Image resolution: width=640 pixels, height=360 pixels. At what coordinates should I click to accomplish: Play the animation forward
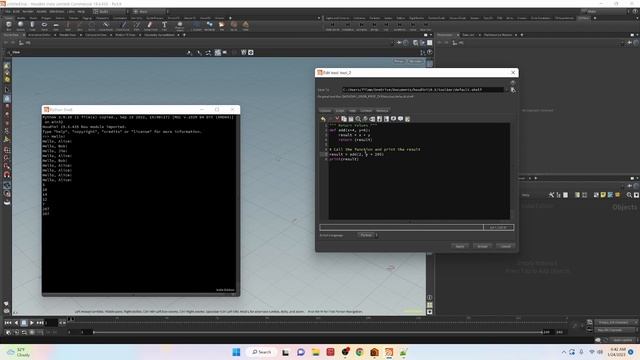pos(32,323)
